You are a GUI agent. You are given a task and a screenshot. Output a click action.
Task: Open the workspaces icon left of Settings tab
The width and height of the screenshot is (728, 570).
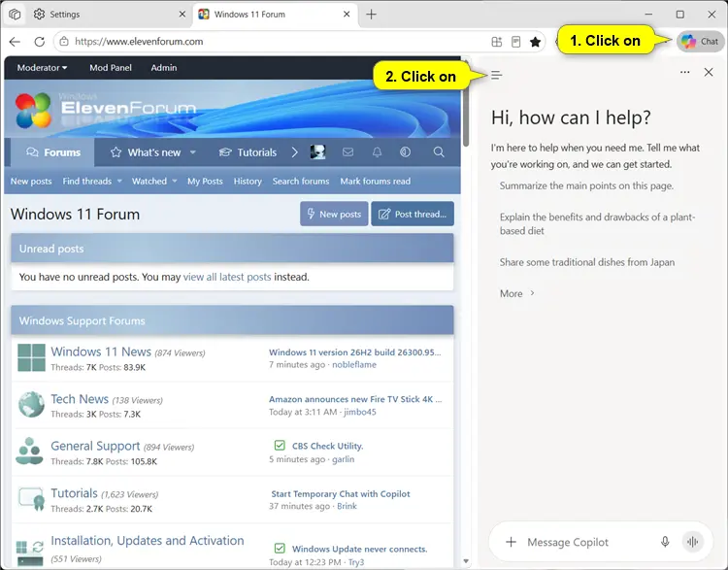click(15, 15)
